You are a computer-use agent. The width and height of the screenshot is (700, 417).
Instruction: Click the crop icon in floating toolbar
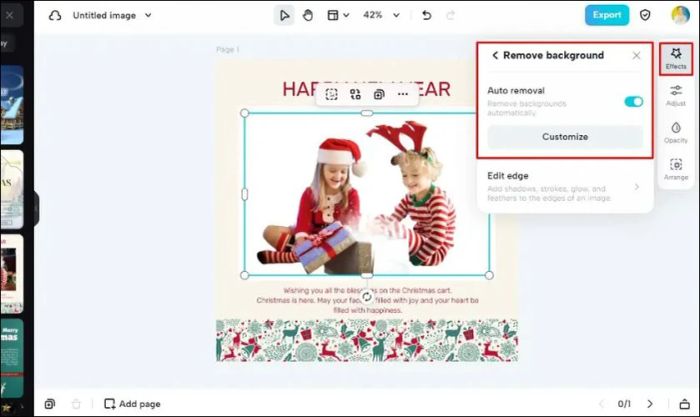click(x=331, y=94)
